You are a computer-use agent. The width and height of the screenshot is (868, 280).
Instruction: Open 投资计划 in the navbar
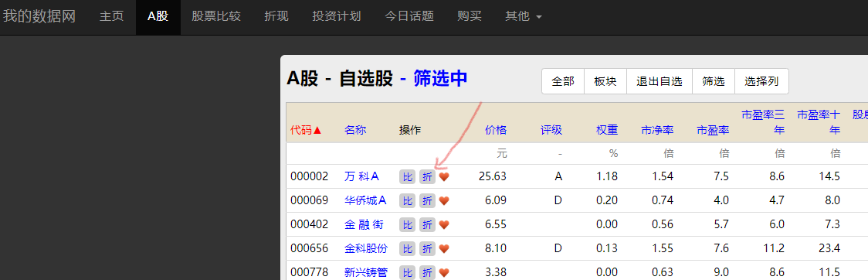click(x=337, y=17)
